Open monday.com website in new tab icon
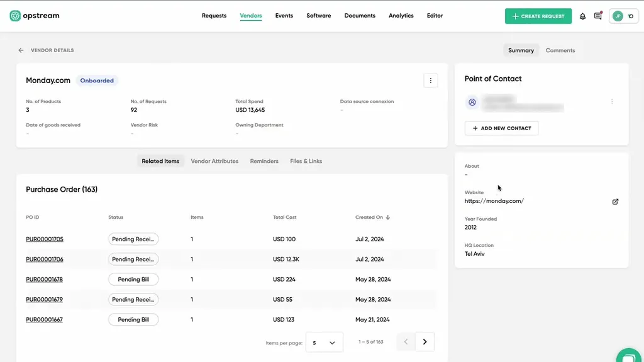 point(615,202)
